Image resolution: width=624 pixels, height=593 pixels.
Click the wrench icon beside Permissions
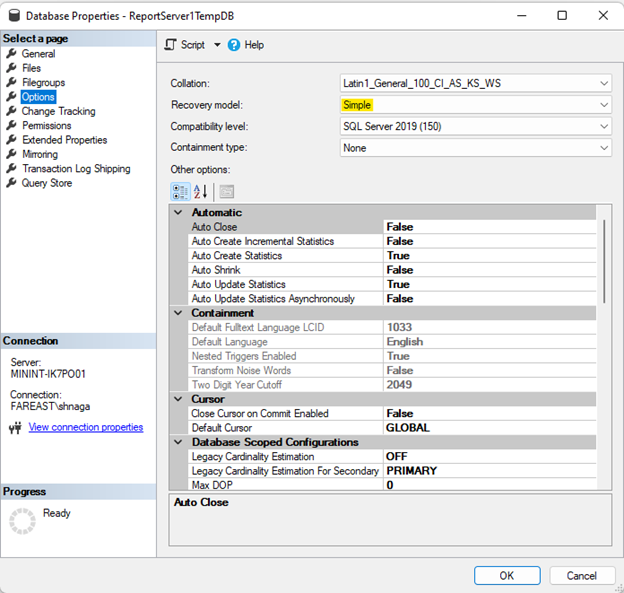(x=12, y=125)
